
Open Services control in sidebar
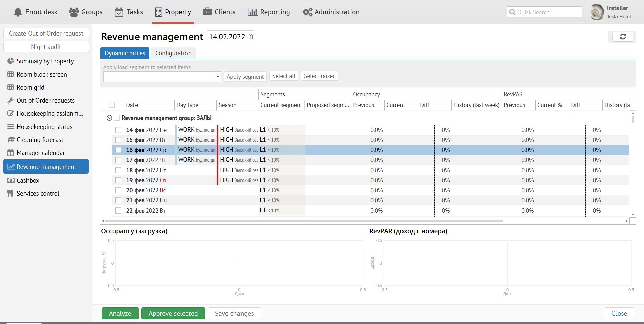(38, 193)
